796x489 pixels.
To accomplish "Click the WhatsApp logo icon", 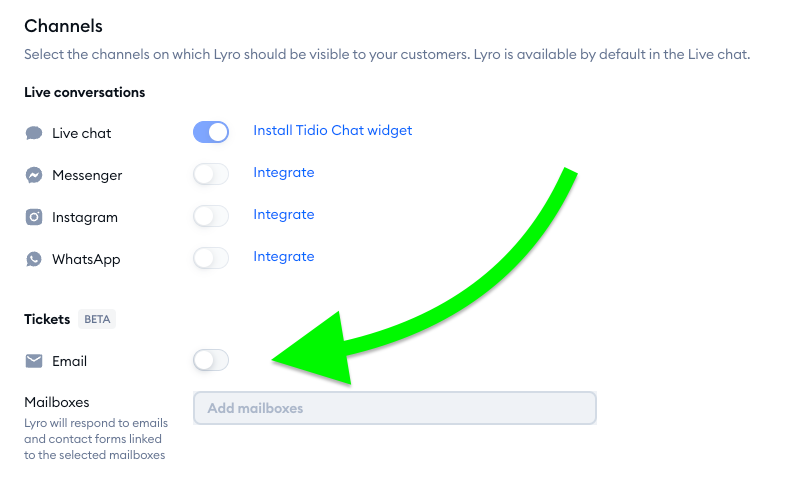I will [x=34, y=259].
